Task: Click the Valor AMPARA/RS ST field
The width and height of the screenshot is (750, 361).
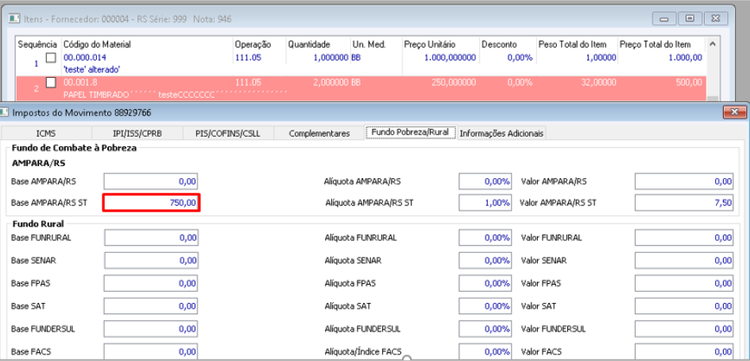Action: [x=684, y=203]
